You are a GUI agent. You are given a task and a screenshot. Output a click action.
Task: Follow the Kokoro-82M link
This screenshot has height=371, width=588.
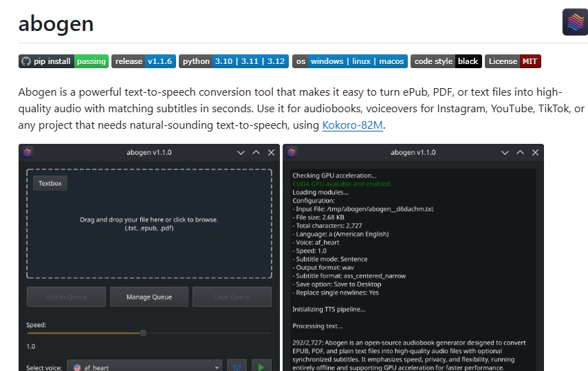353,125
